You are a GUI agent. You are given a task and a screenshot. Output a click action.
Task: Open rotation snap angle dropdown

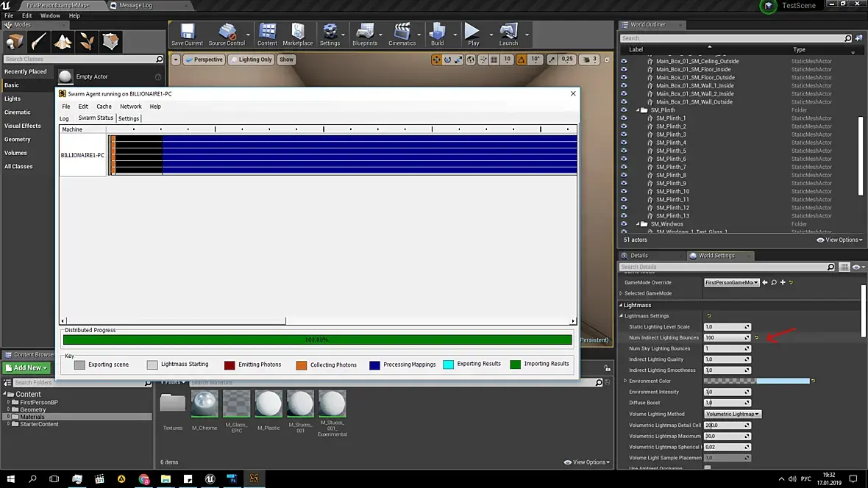[x=536, y=60]
